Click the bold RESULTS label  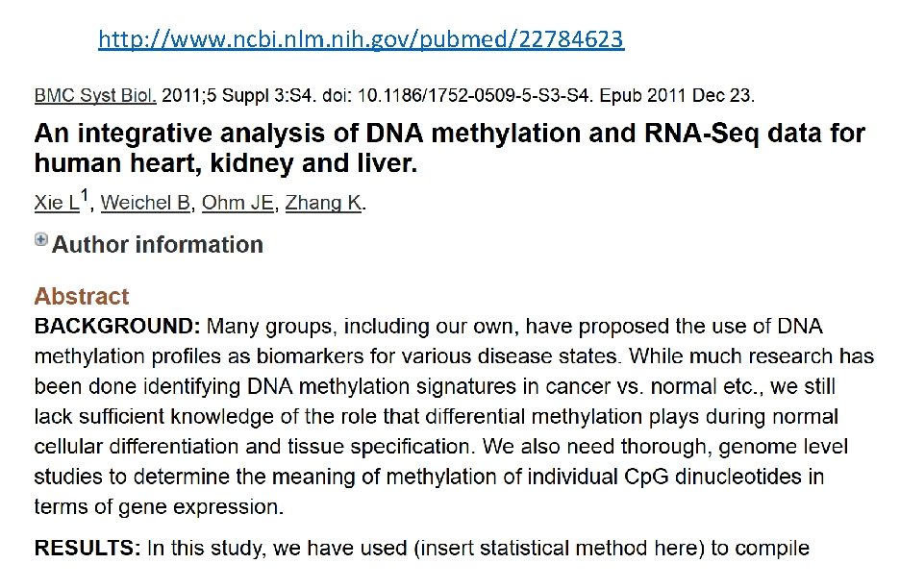pos(87,548)
